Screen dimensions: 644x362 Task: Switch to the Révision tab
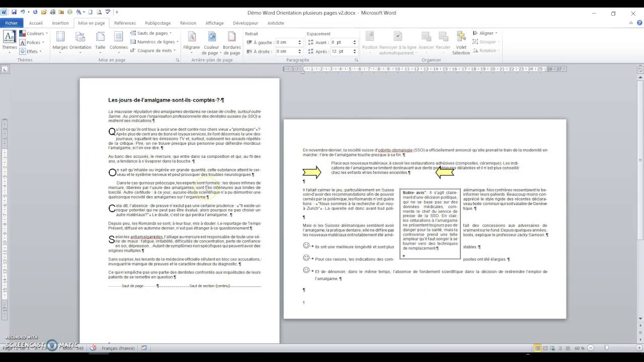(x=188, y=23)
